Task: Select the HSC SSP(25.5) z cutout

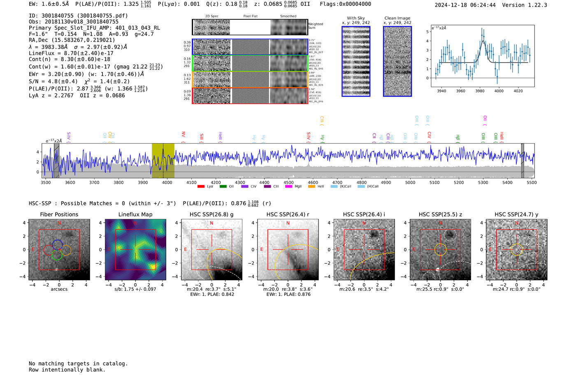Action: pos(440,250)
